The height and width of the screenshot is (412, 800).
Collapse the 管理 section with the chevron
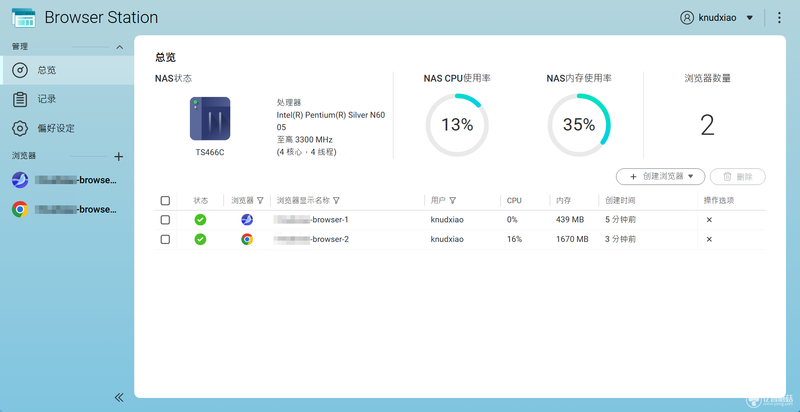click(x=119, y=47)
